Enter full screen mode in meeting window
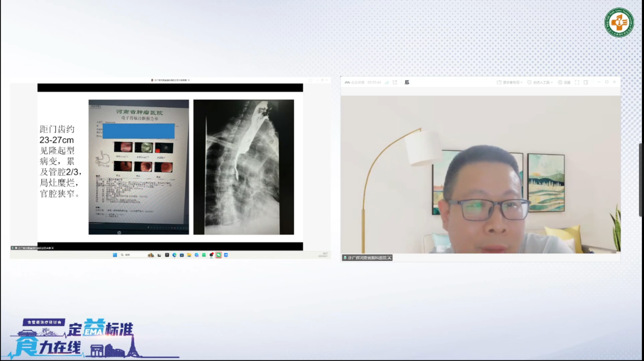 577,82
